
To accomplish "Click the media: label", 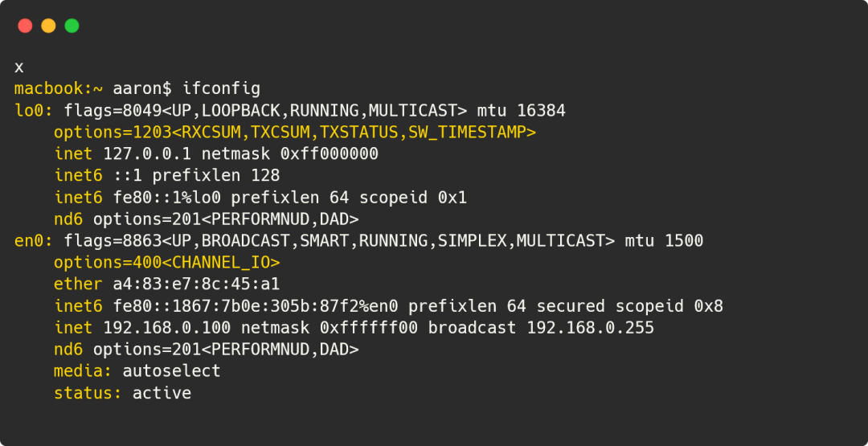I will click(83, 371).
